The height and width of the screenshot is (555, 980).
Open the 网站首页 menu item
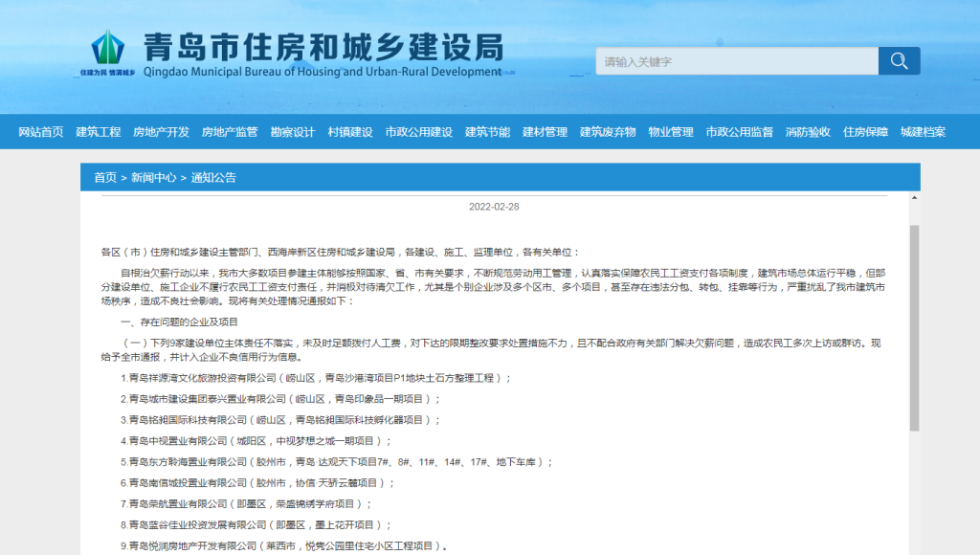[40, 132]
